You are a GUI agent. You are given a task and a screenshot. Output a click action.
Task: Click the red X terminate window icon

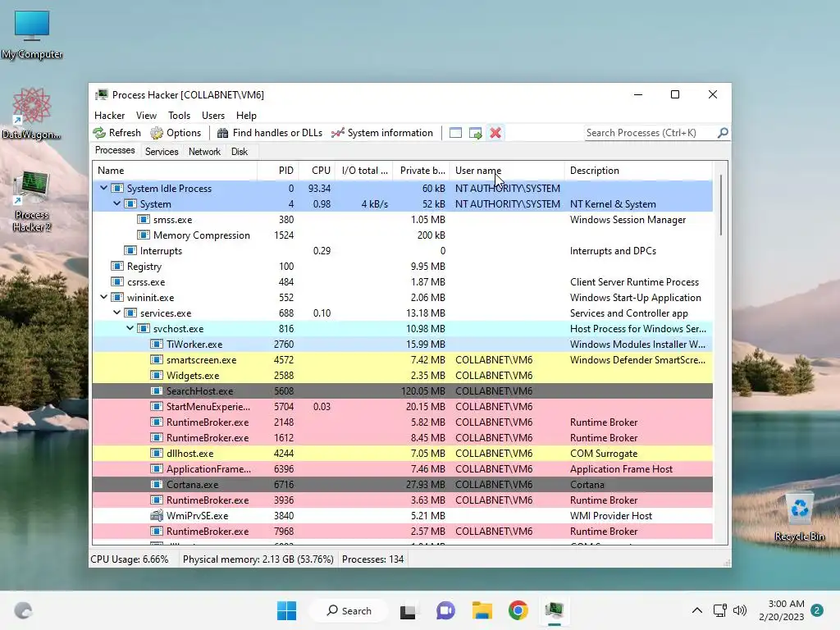[x=495, y=133]
